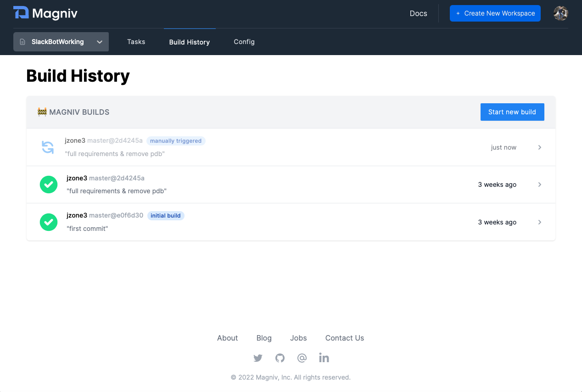The image size is (582, 392).
Task: Click the "first commit" message text
Action: (x=87, y=229)
